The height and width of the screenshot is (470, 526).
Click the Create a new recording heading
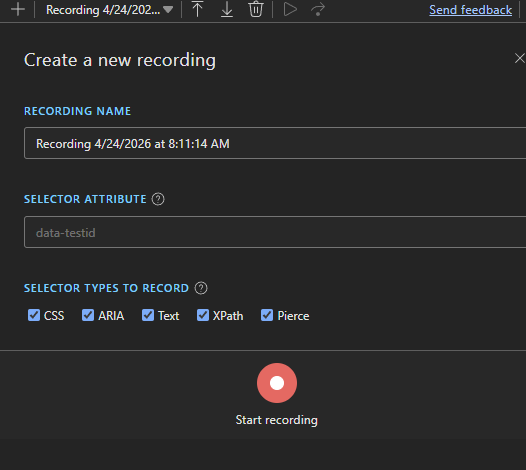(120, 60)
